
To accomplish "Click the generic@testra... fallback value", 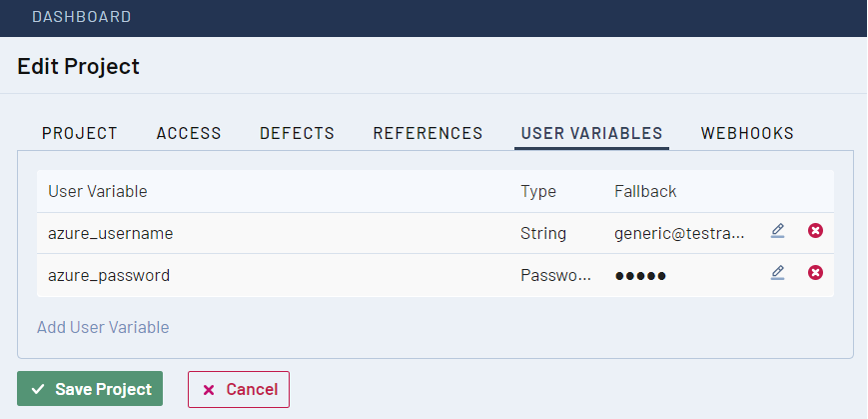I will point(679,233).
